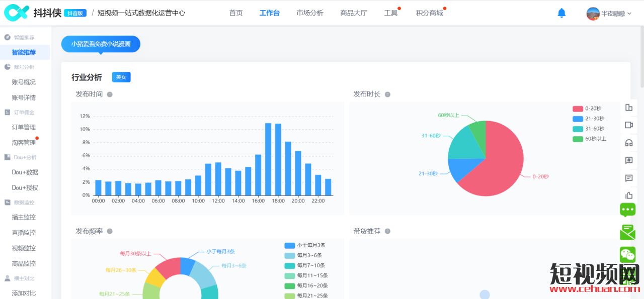Click the hashtag topic icon on right
This screenshot has height=299, width=644.
pyautogui.click(x=628, y=160)
